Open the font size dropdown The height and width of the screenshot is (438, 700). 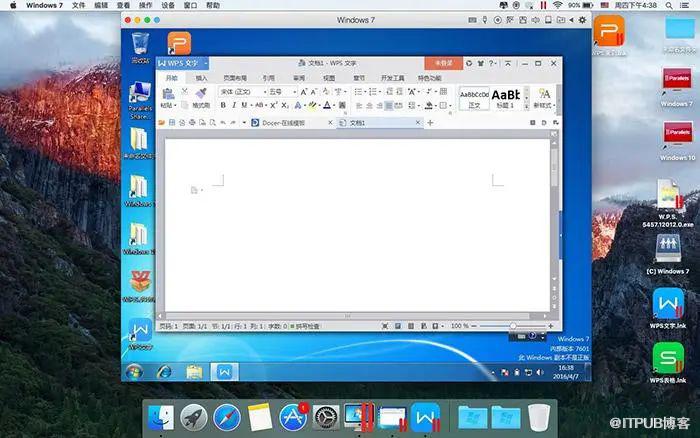[x=294, y=92]
